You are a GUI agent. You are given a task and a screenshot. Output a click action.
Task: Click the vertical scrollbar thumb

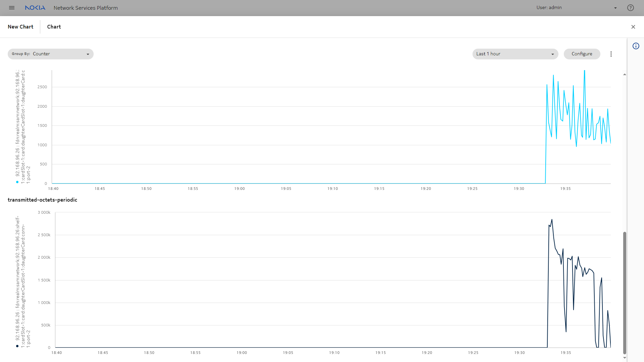[625, 292]
